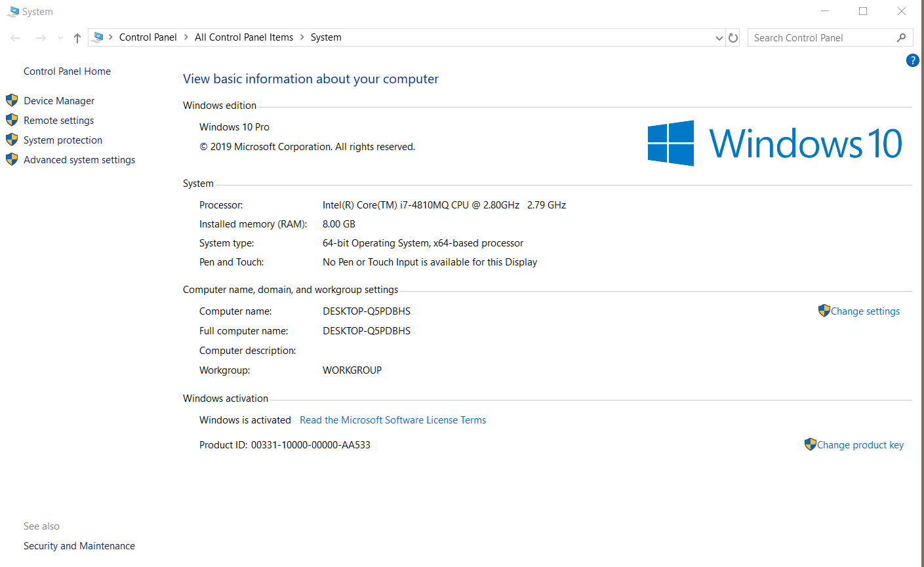Viewport: 924px width, 567px height.
Task: Open Control Panel Home
Action: click(67, 71)
